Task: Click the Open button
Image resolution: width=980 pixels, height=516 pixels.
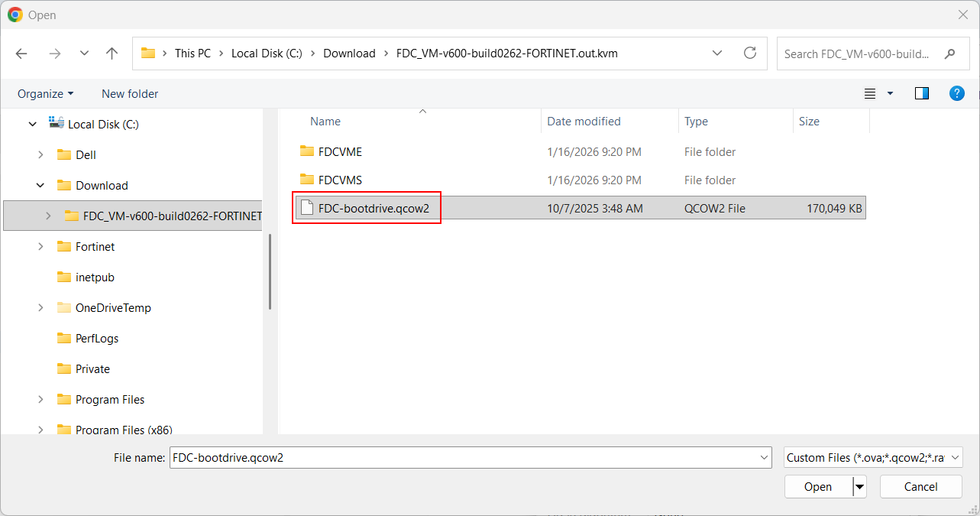Action: point(817,487)
